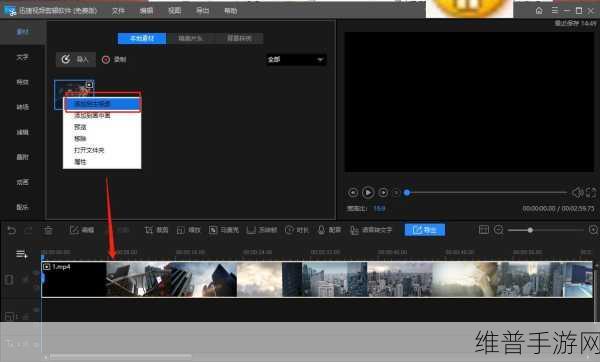Select the 文字 sidebar section
600x362 pixels.
(23, 57)
